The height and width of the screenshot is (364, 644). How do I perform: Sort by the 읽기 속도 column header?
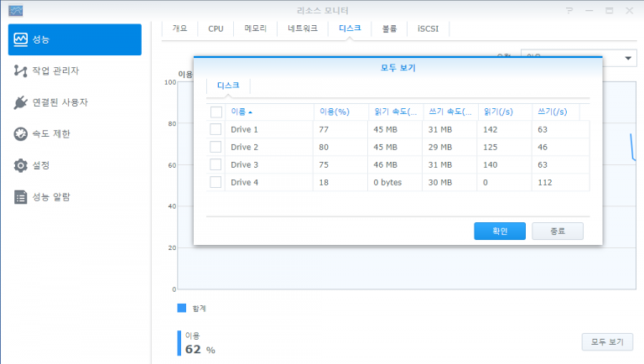[x=395, y=112]
